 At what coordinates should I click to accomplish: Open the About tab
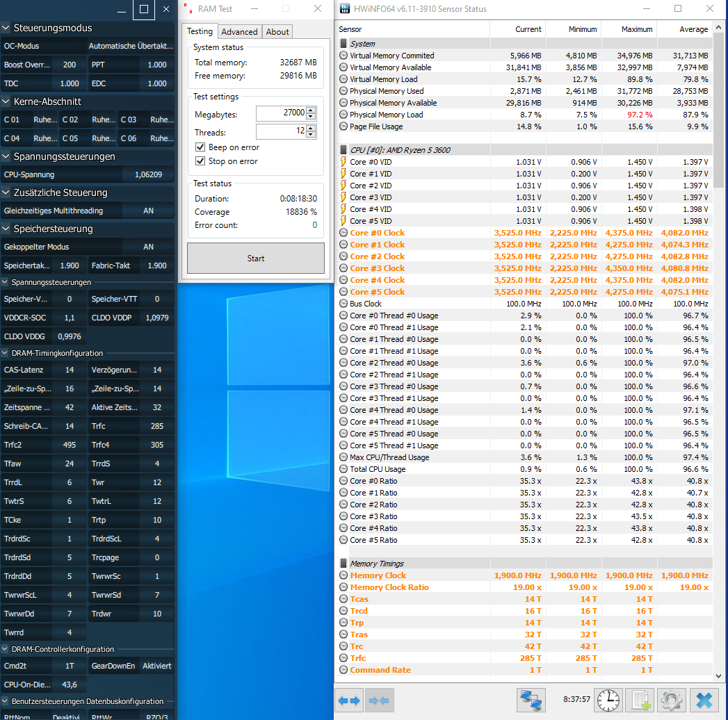click(277, 31)
